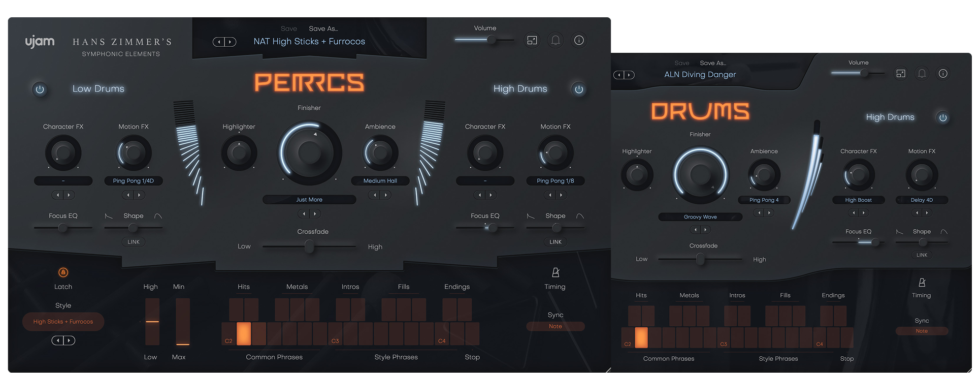Image resolution: width=980 pixels, height=373 pixels.
Task: Click LINK button in DRUMS window
Action: click(x=922, y=255)
